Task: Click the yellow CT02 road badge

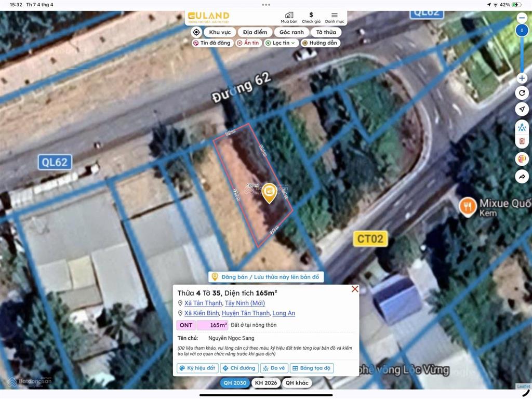Action: (370, 239)
